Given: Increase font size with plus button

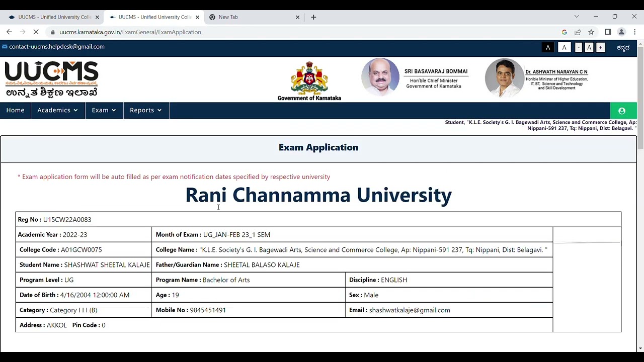Looking at the screenshot, I should (600, 48).
